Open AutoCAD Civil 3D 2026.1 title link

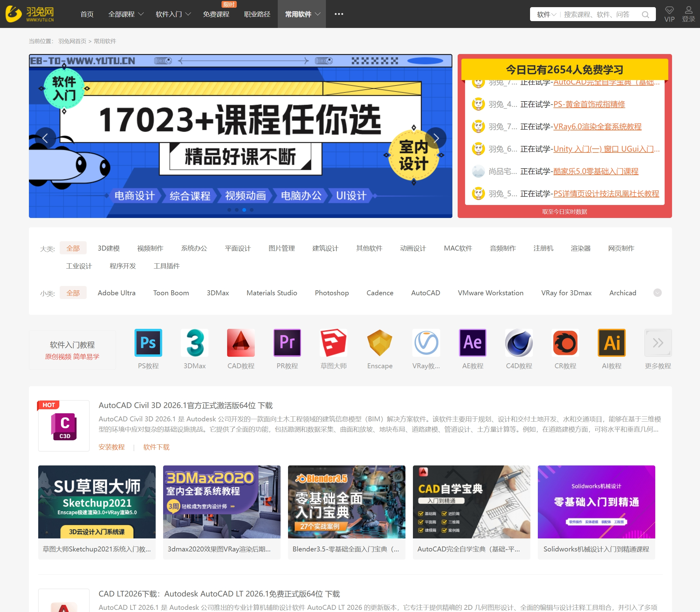coord(185,406)
